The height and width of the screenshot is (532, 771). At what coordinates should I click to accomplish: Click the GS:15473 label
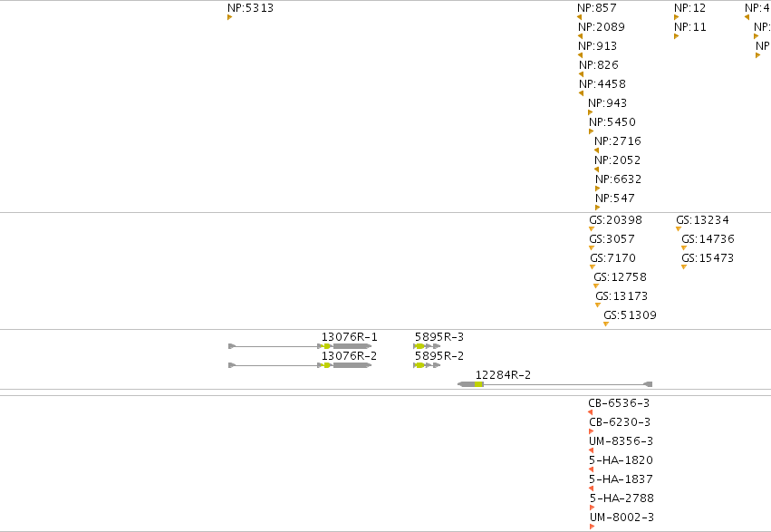[707, 258]
